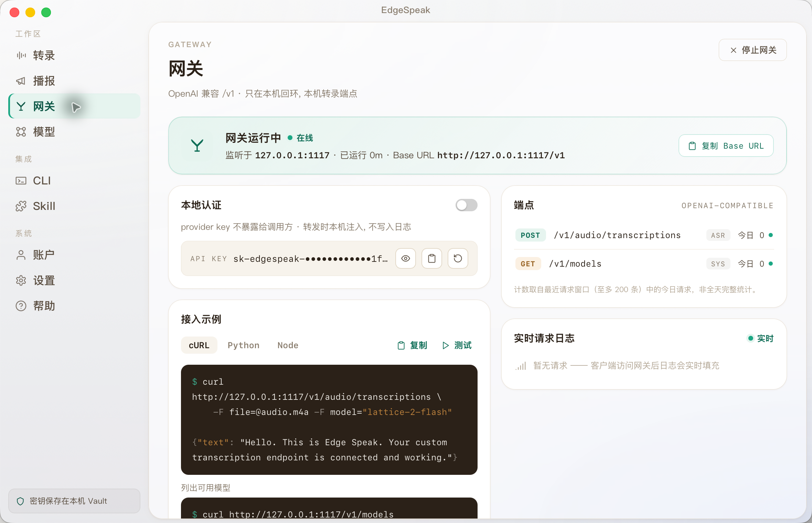This screenshot has height=523, width=812.
Task: Toggle the 本地认证 local auth switch
Action: click(466, 205)
